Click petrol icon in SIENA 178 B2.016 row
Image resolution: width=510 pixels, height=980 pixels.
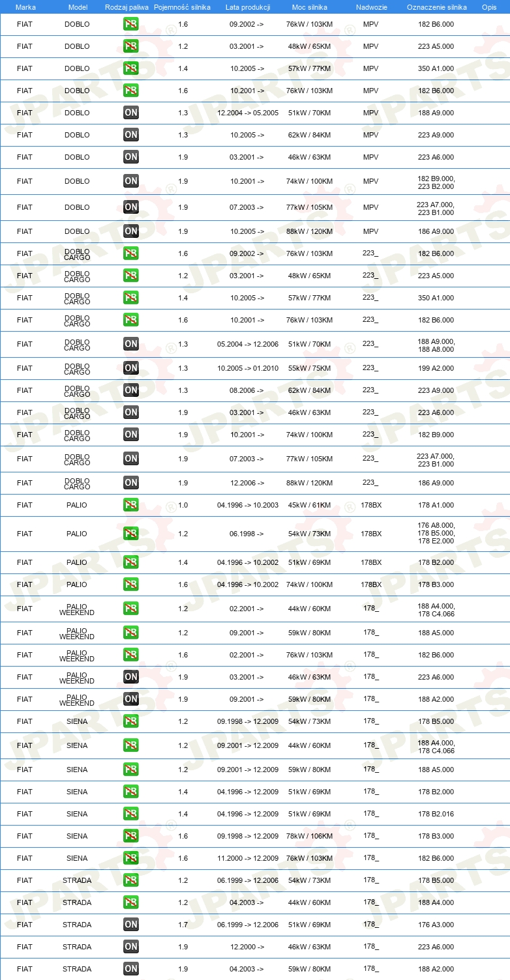[x=131, y=814]
